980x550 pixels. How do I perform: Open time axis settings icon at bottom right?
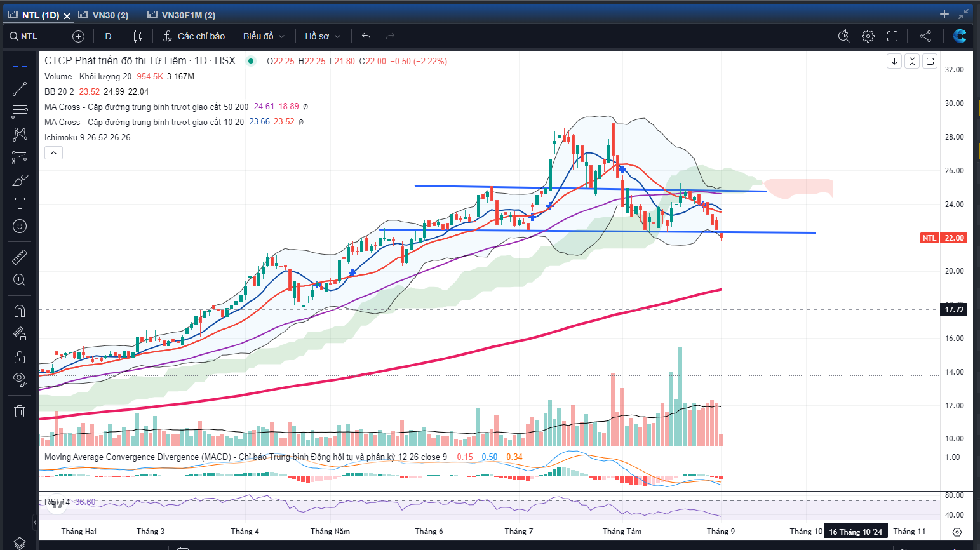[958, 532]
